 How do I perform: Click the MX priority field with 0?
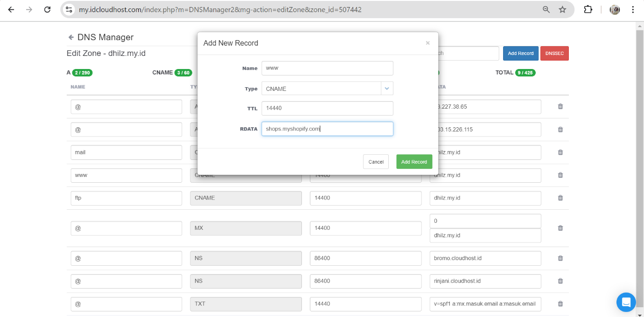coord(485,221)
